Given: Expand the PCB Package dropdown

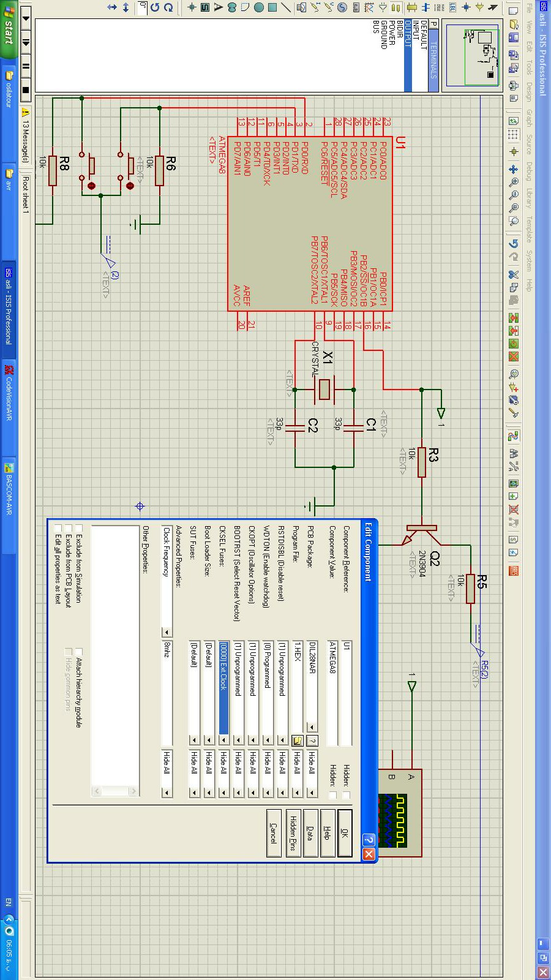Looking at the screenshot, I should [312, 727].
